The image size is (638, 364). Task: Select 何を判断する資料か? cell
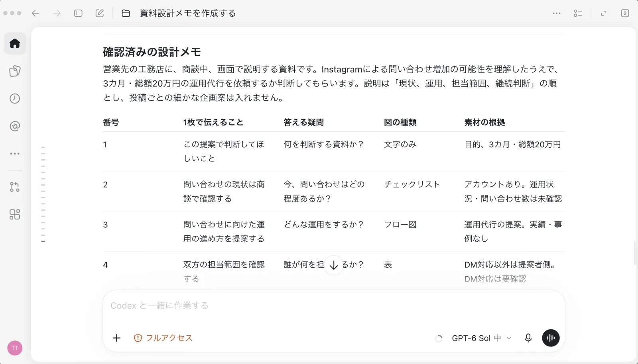click(323, 145)
